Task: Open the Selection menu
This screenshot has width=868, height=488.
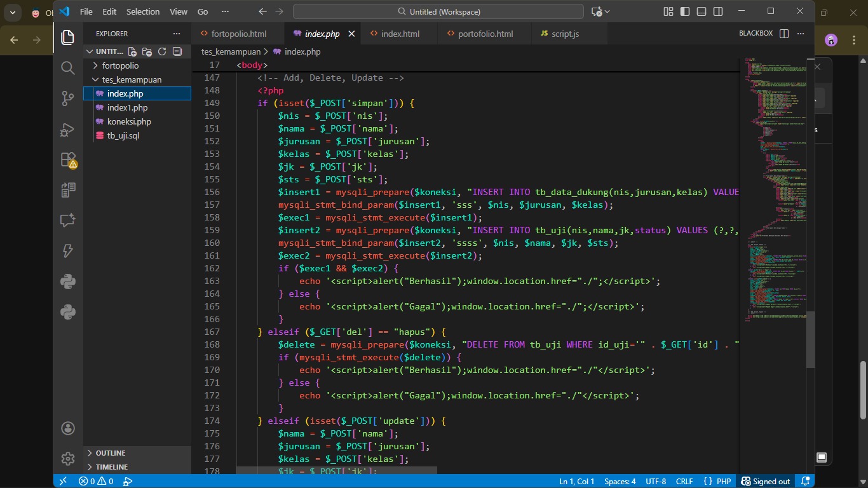Action: click(x=143, y=11)
